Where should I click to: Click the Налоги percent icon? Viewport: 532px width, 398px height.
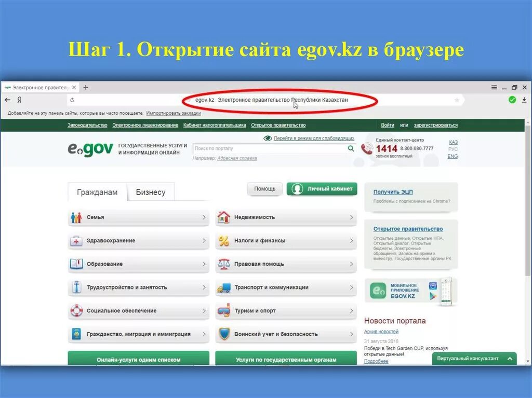224,241
